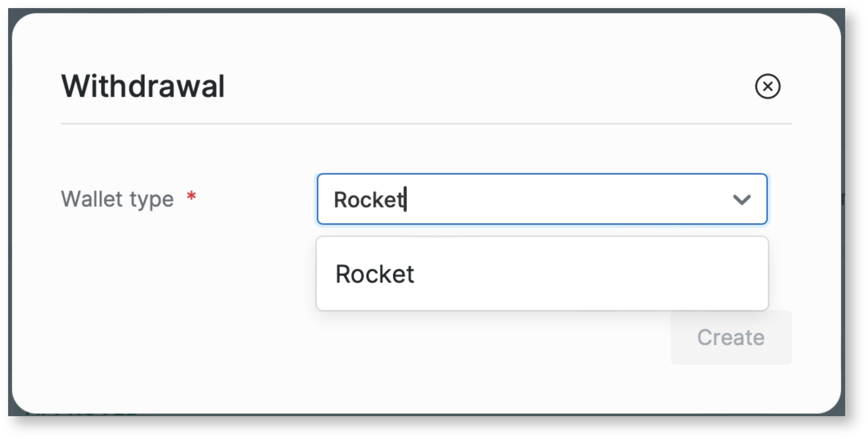
Task: Toggle the Wallet type options list arrow
Action: tap(741, 200)
